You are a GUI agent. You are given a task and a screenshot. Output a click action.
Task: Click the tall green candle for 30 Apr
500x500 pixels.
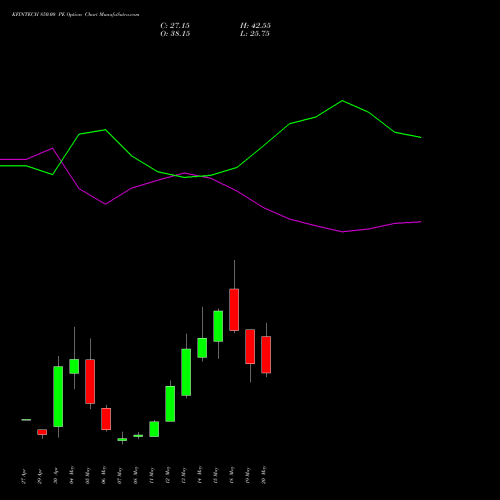pos(58,396)
